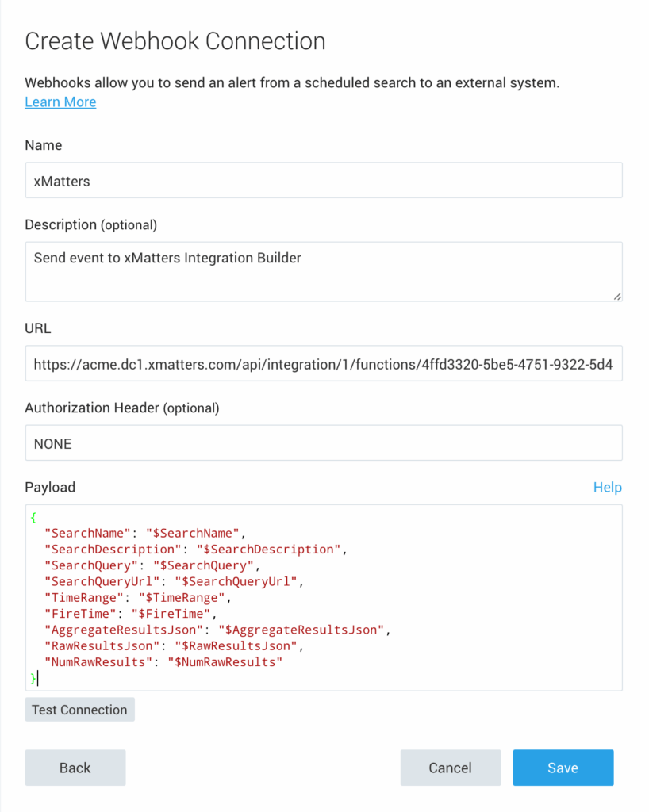Image resolution: width=649 pixels, height=812 pixels.
Task: Place cursor on the SearchName payload line
Action: 143,533
